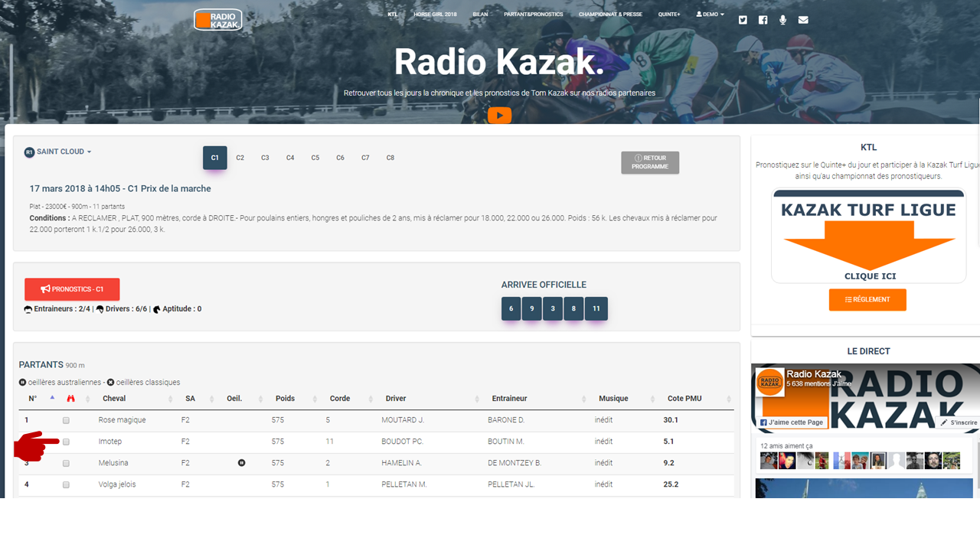Switch to race tab C4
The height and width of the screenshot is (551, 980).
point(290,158)
